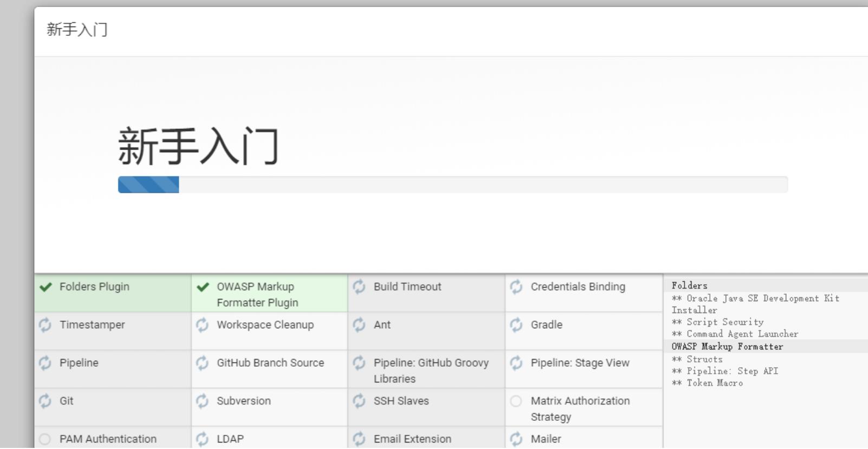Click the Gradle plugin name
Viewport: 868px width, 449px height.
click(x=546, y=324)
